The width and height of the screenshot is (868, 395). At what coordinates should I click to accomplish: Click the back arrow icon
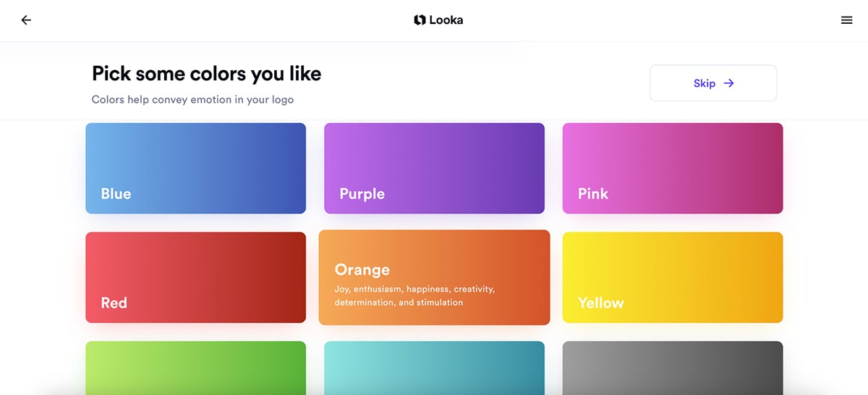tap(26, 20)
